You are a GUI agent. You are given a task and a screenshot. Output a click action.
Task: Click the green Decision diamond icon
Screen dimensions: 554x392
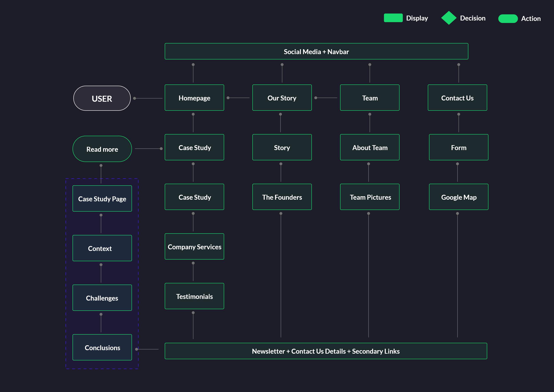coord(448,18)
